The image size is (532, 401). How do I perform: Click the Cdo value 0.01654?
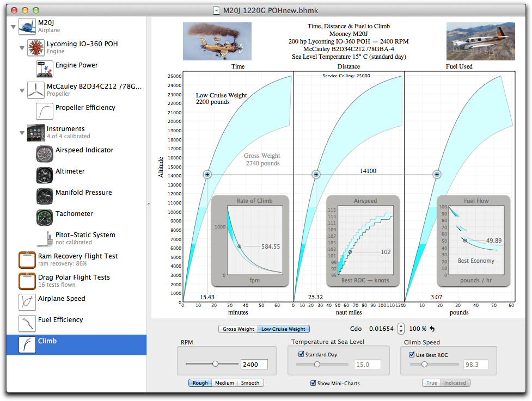coord(381,329)
